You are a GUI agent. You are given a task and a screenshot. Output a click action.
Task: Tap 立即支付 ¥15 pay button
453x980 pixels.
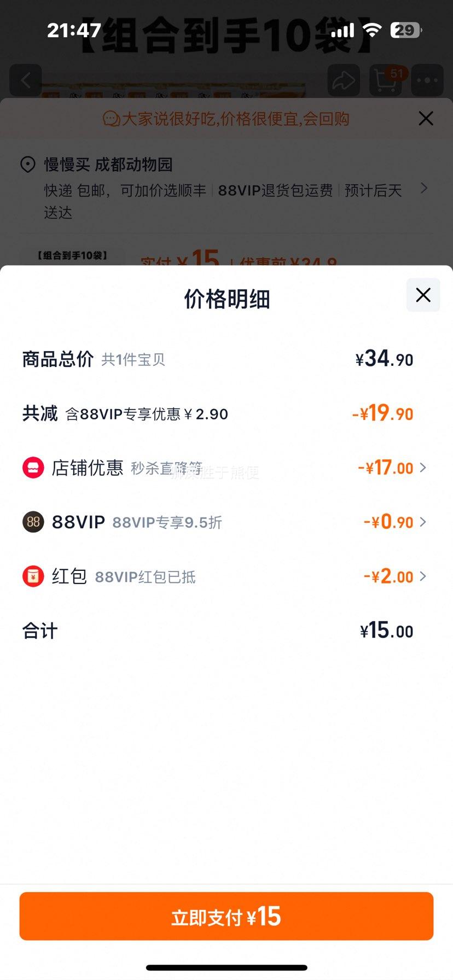[226, 916]
